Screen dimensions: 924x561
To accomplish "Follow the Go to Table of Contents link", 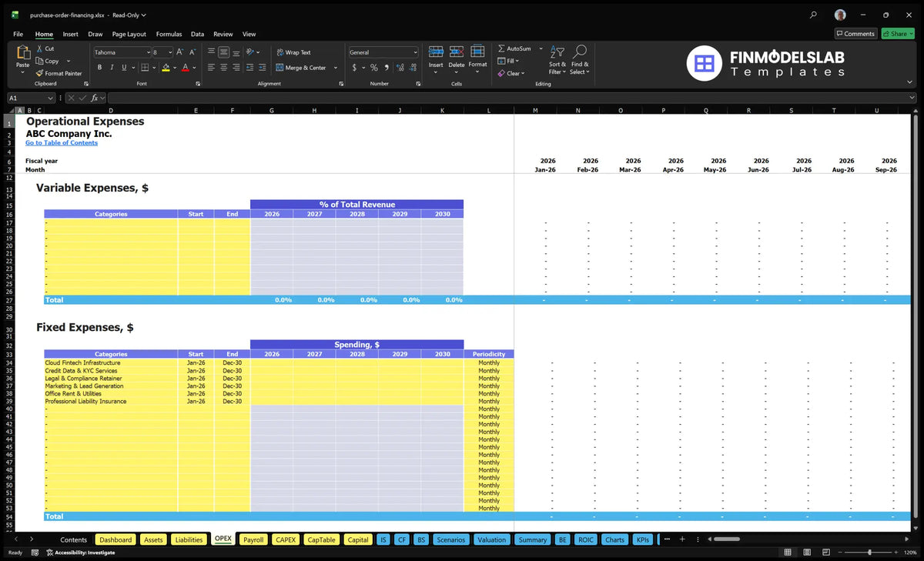I will pos(62,143).
